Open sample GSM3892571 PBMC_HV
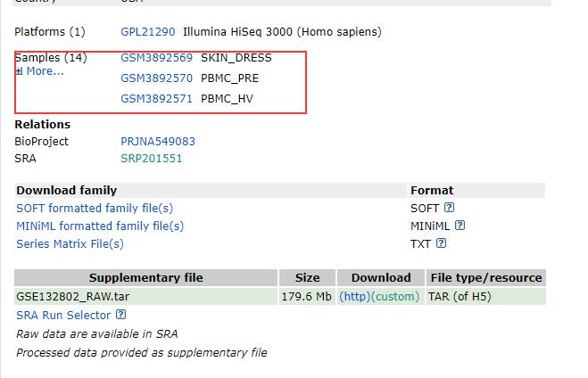The height and width of the screenshot is (378, 588). [x=156, y=99]
